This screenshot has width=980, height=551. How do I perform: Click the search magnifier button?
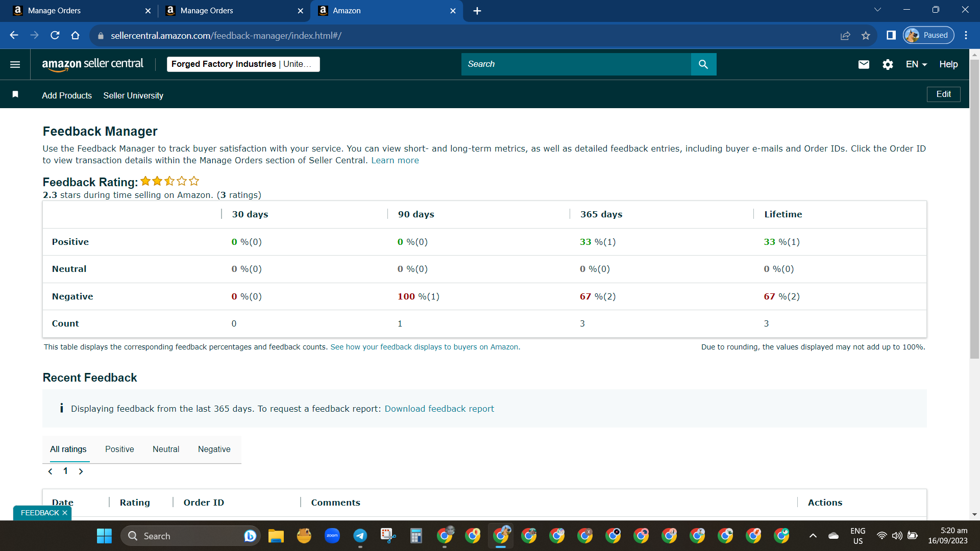point(703,64)
